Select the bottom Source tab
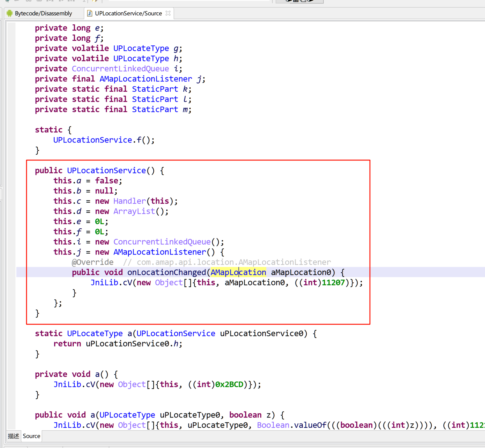Screen dimensions: 485x448 click(31, 436)
